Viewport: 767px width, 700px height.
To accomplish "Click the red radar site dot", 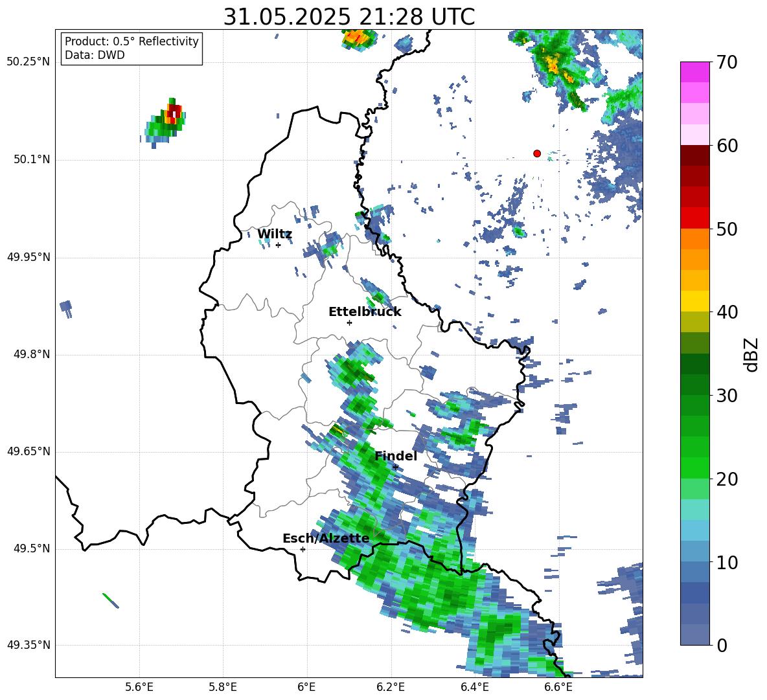I will tap(537, 153).
